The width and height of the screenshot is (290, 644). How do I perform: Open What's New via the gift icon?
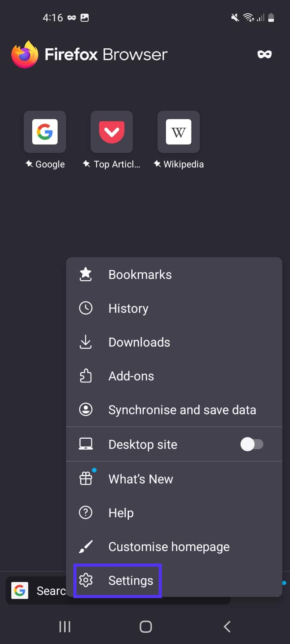[x=86, y=479]
